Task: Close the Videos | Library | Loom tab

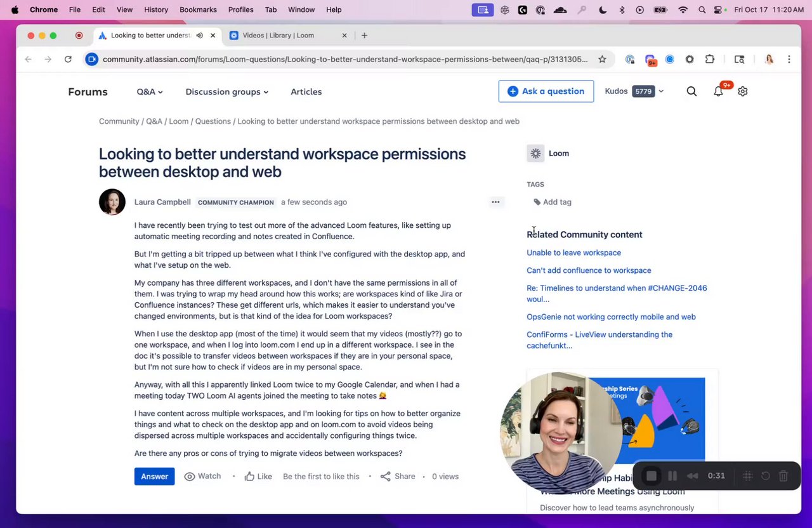Action: (344, 36)
